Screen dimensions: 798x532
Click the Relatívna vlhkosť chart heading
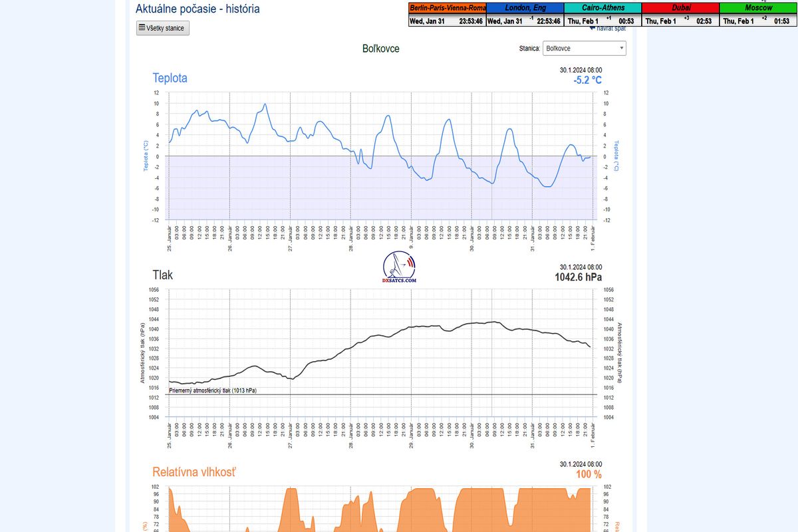[194, 472]
